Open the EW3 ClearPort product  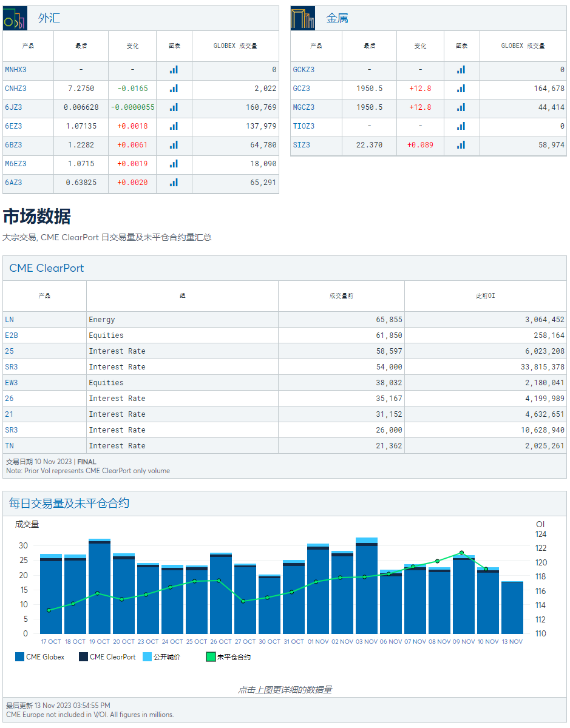[x=12, y=383]
